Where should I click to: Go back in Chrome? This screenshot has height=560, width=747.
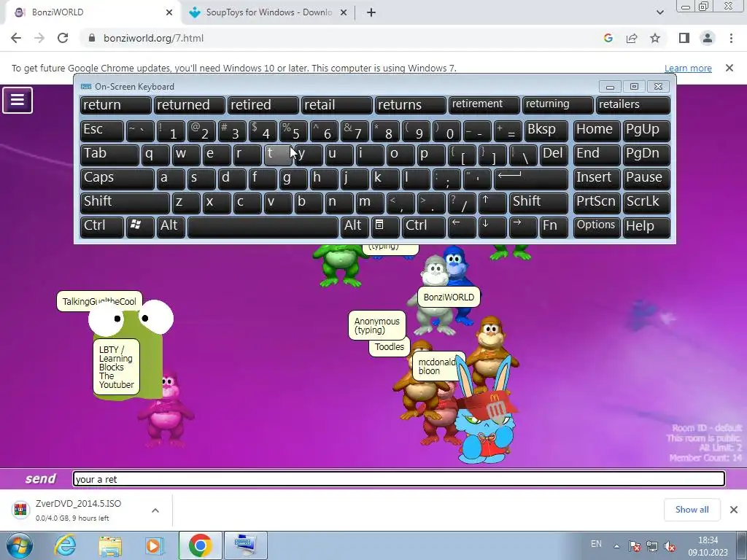point(16,38)
